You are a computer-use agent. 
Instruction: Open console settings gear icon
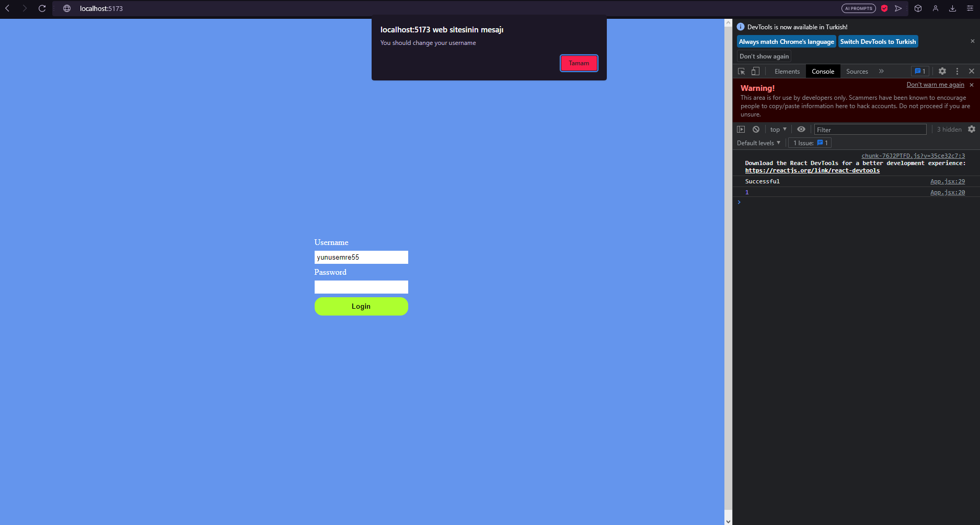point(972,129)
